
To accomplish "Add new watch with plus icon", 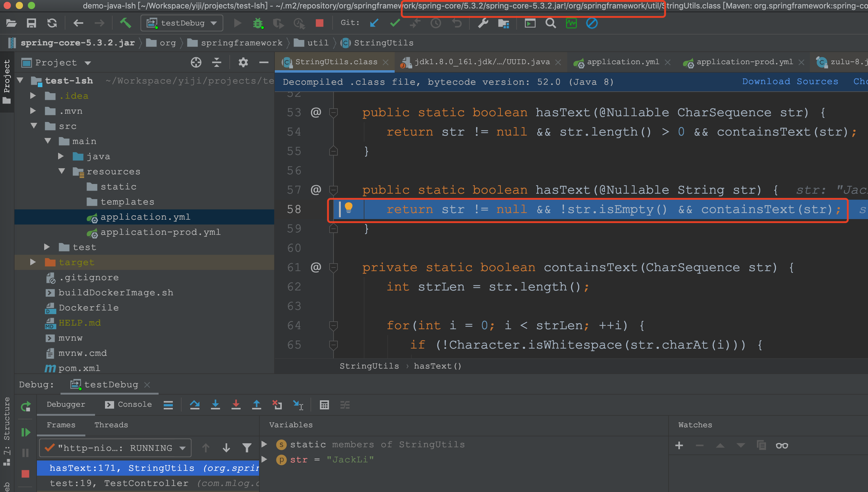I will pos(679,445).
